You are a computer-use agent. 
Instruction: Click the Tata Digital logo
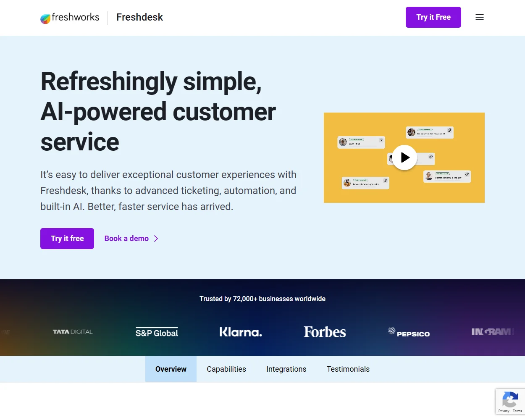point(72,331)
